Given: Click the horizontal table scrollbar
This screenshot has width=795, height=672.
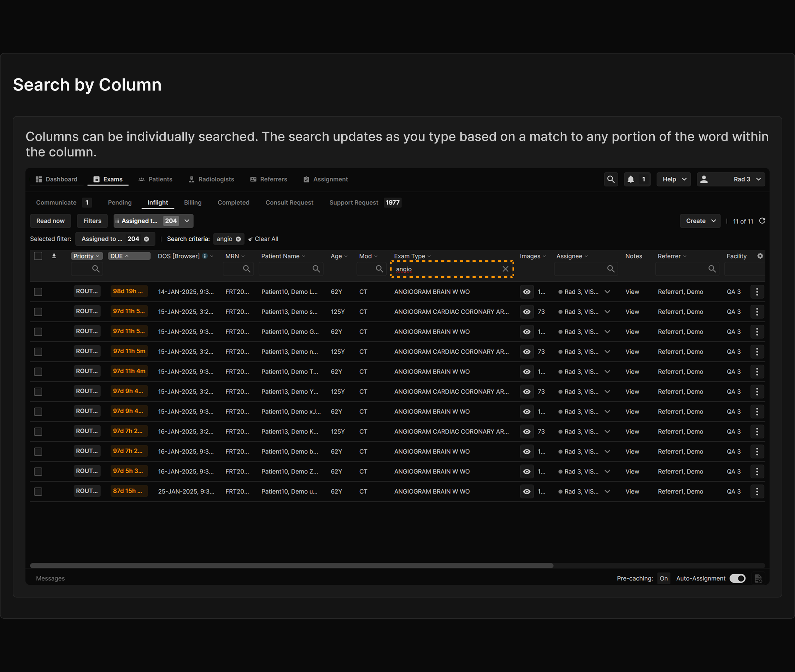Looking at the screenshot, I should [x=292, y=566].
